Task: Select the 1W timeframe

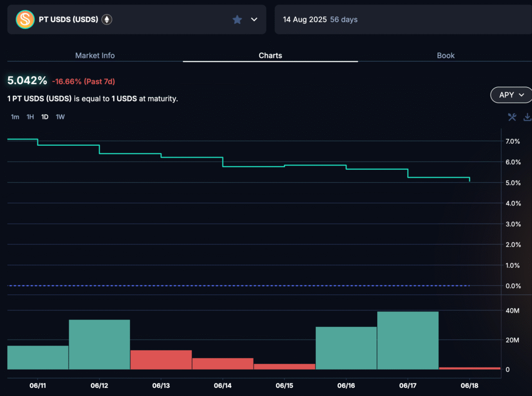Action: click(60, 117)
